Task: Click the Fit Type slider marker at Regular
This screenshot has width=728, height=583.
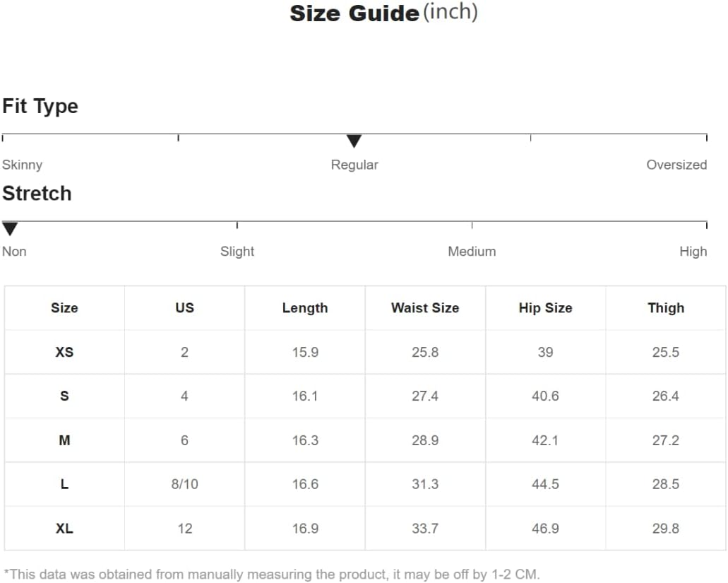Action: tap(354, 141)
